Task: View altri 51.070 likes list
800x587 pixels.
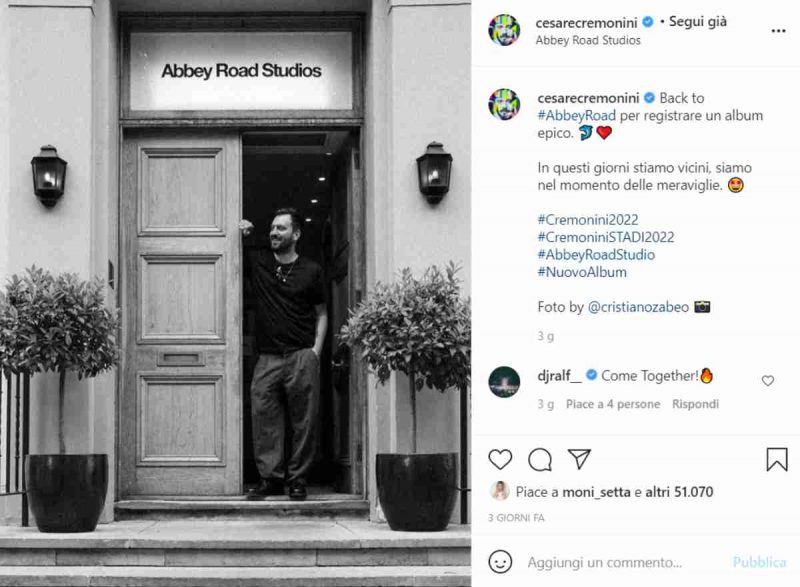Action: [679, 492]
